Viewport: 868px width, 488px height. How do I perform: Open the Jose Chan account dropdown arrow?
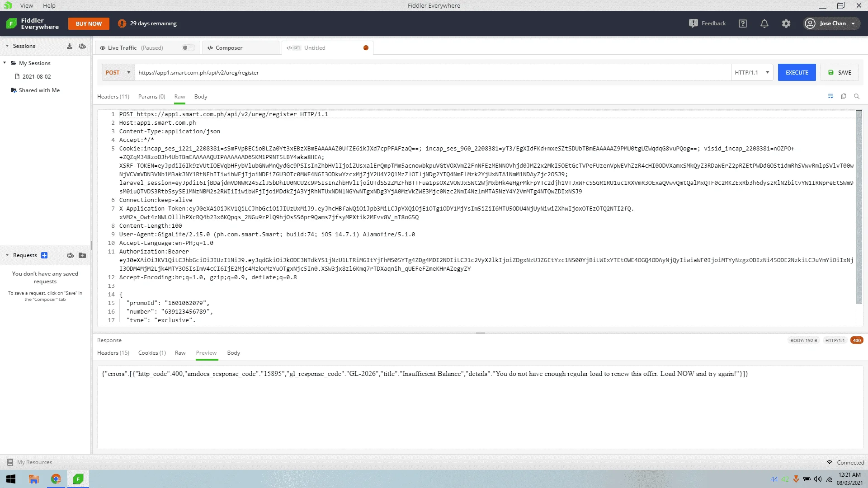click(853, 24)
